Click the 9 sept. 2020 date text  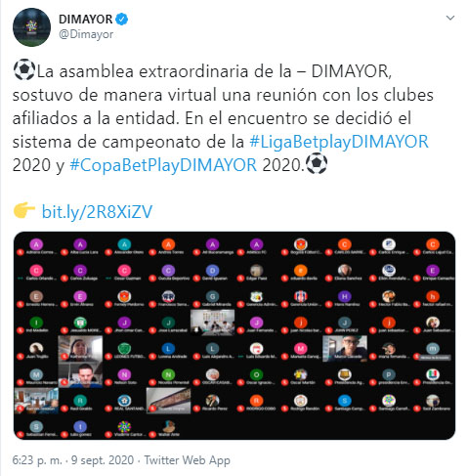tap(103, 460)
